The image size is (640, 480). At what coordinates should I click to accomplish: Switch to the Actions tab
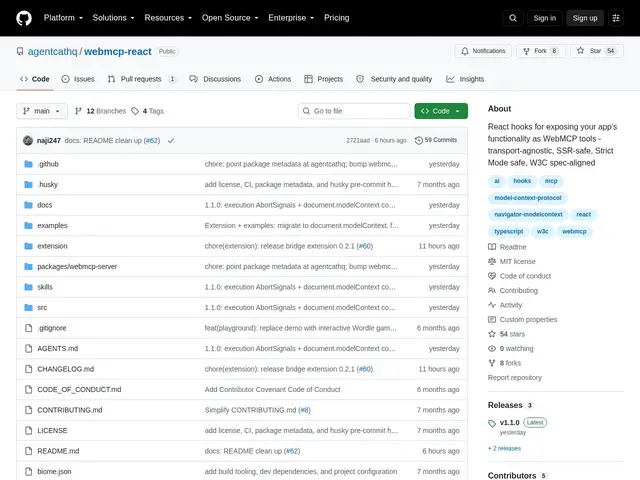click(273, 79)
